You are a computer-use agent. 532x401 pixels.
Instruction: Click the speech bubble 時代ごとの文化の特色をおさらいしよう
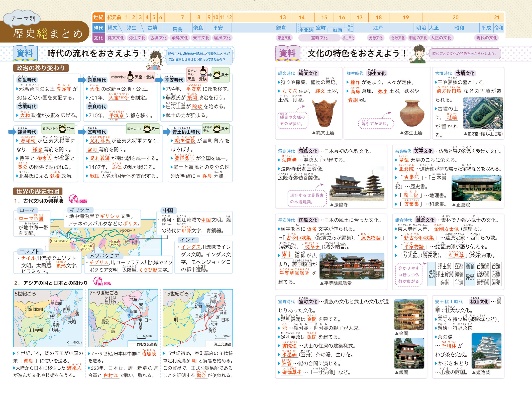coord(465,54)
